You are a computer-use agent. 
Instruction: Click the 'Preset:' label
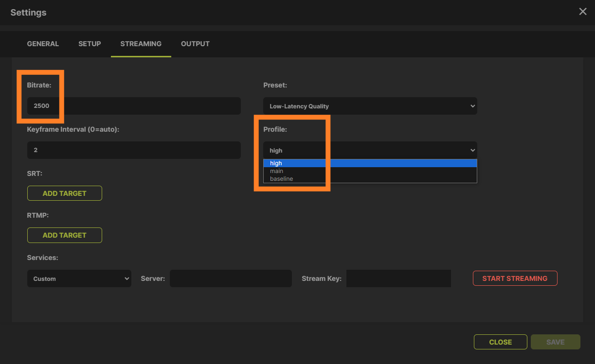[x=275, y=85]
